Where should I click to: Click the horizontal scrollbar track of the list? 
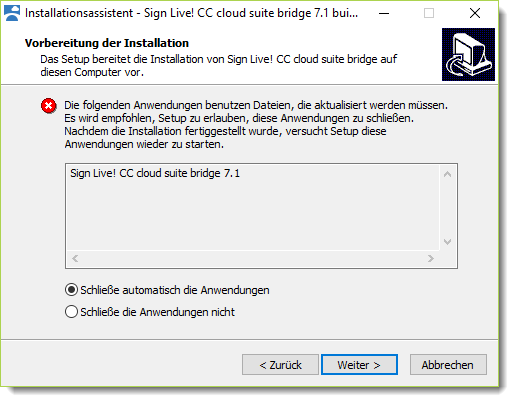253,259
